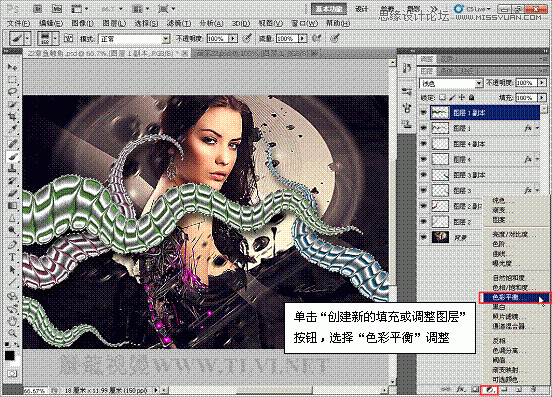Toggle tablet pressure for size icon
552x397 pixels.
click(x=335, y=38)
